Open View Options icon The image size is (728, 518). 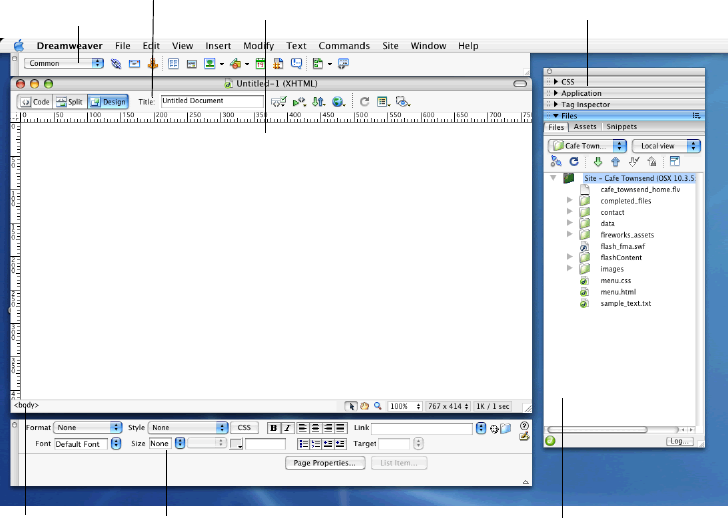click(x=383, y=102)
